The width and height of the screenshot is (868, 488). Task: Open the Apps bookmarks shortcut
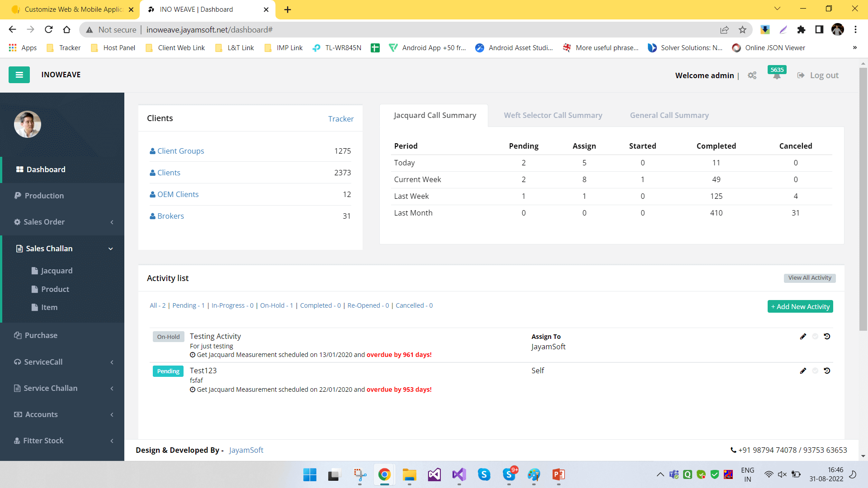coord(23,47)
